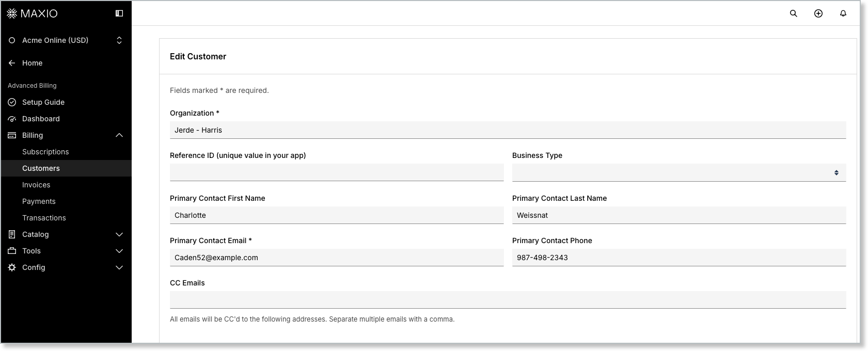The width and height of the screenshot is (868, 351).
Task: Go to Home in sidebar
Action: (x=32, y=63)
